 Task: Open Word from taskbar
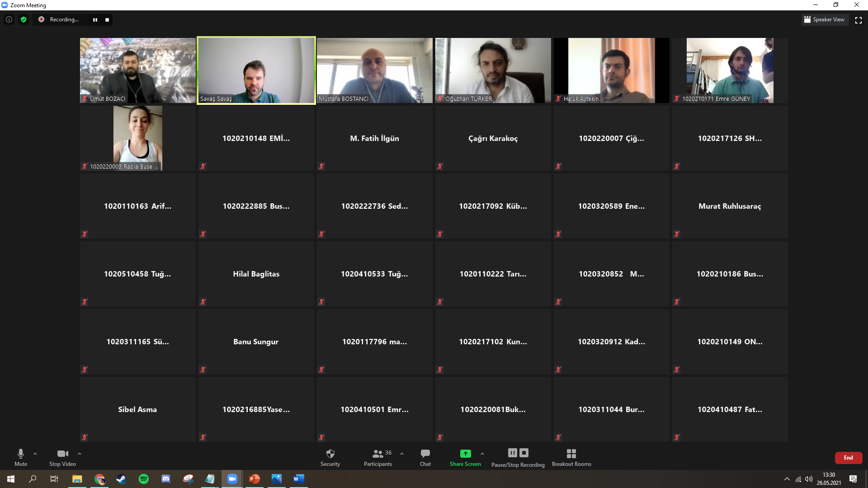(x=299, y=479)
